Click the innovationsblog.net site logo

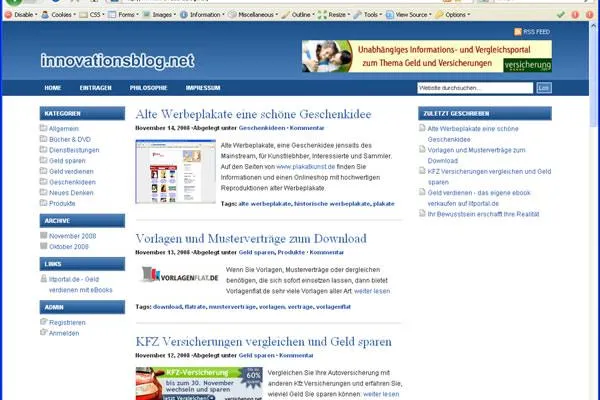[x=117, y=60]
